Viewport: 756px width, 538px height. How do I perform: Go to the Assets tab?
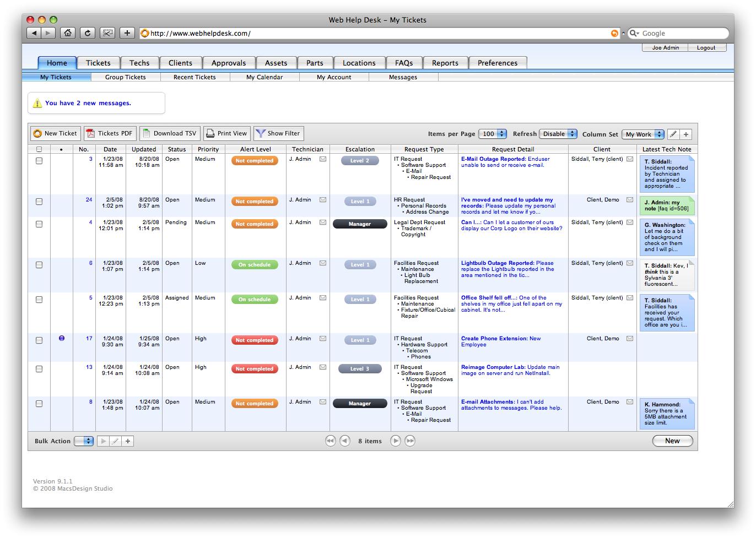[276, 63]
